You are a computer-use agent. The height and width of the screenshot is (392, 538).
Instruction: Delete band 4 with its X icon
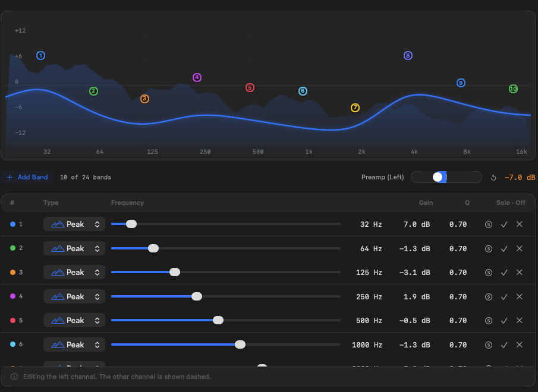520,296
